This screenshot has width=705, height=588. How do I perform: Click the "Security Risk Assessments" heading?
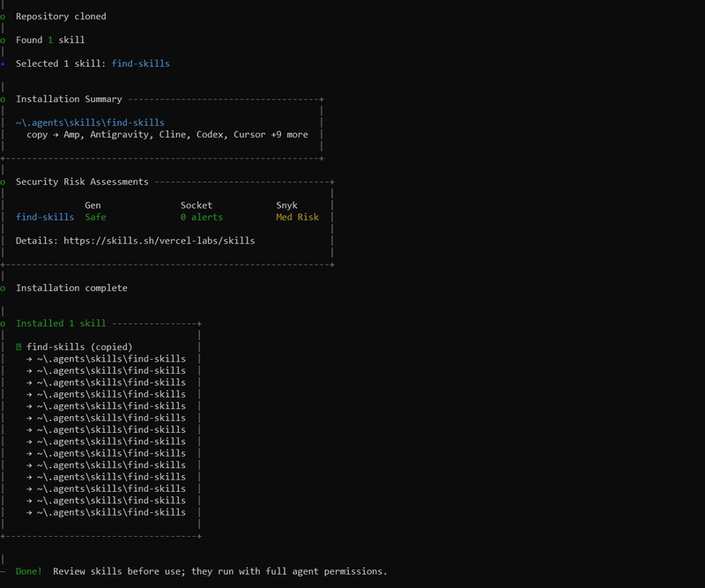(x=82, y=182)
